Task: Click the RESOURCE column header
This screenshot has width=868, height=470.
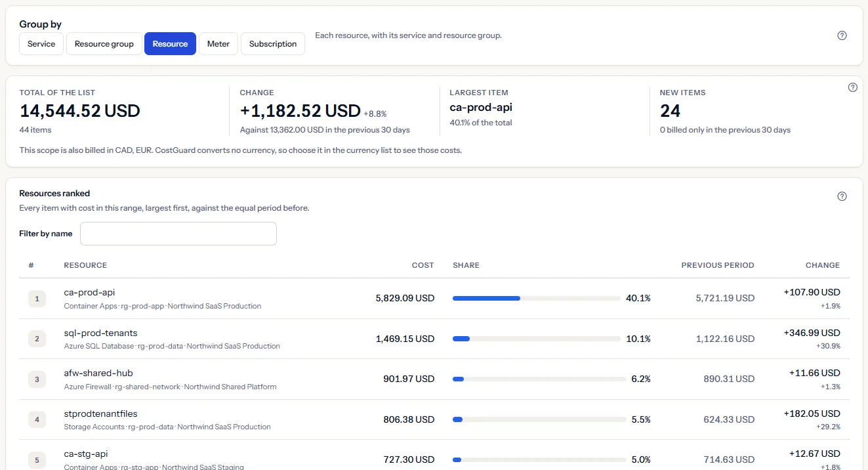Action: pyautogui.click(x=85, y=265)
